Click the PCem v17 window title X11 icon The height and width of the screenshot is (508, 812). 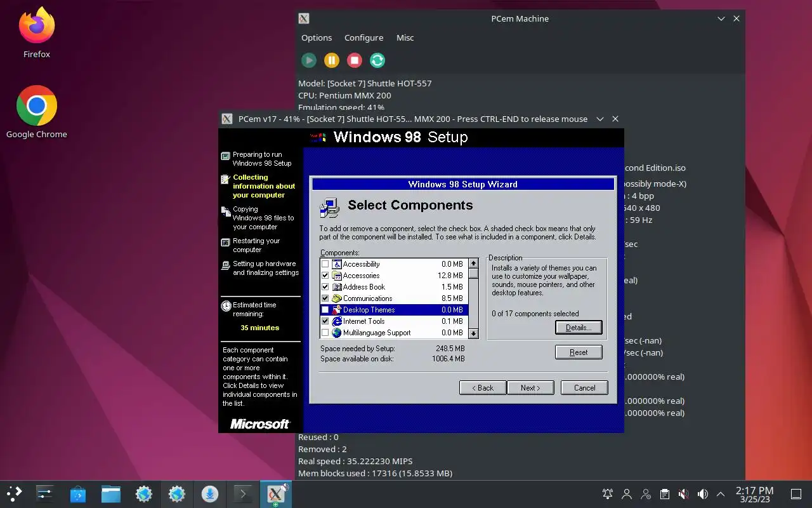(x=227, y=119)
